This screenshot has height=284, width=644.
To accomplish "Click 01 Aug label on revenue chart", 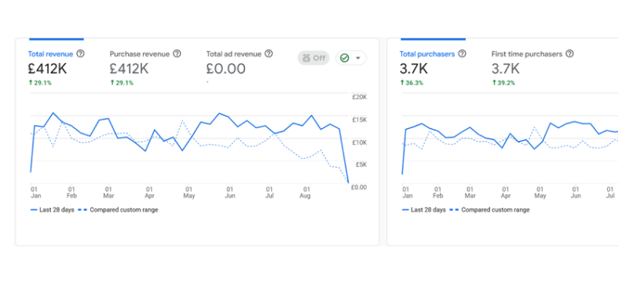I will 306,193.
